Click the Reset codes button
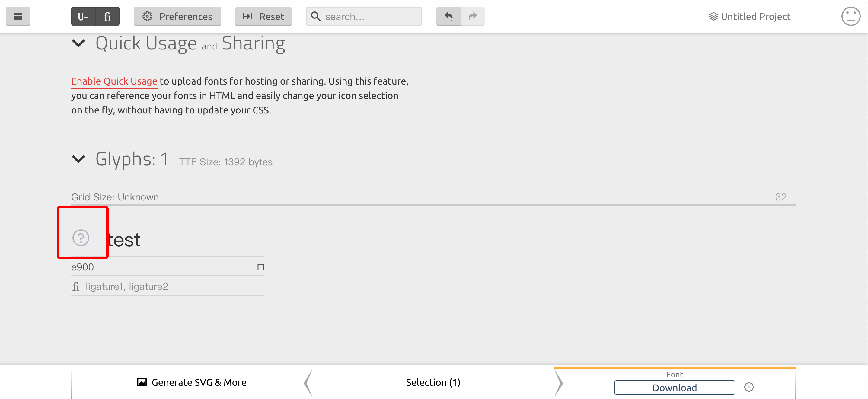 point(263,16)
